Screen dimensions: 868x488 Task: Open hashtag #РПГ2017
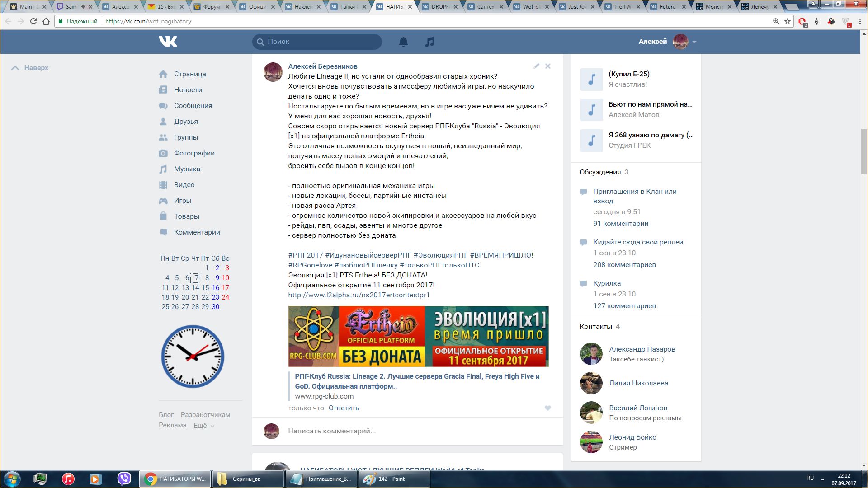pyautogui.click(x=306, y=255)
